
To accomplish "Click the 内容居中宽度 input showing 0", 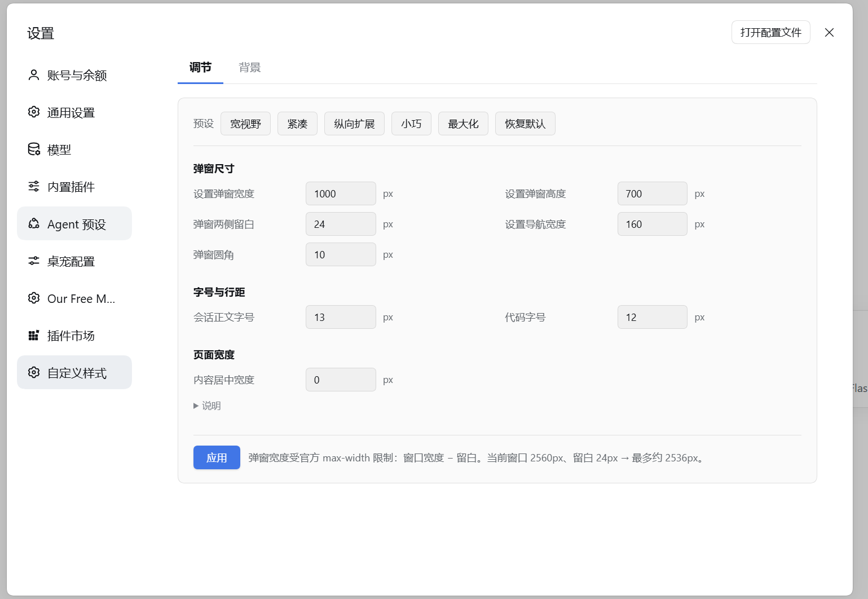I will [x=341, y=380].
